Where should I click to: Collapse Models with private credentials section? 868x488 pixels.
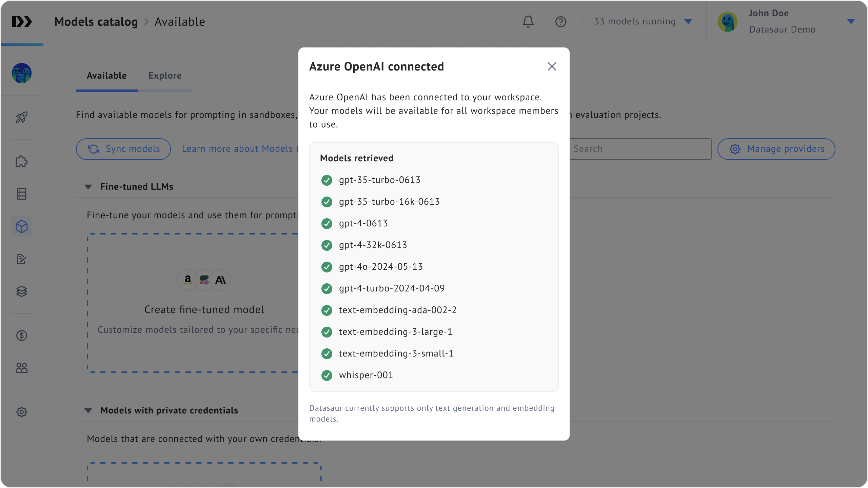[88, 410]
